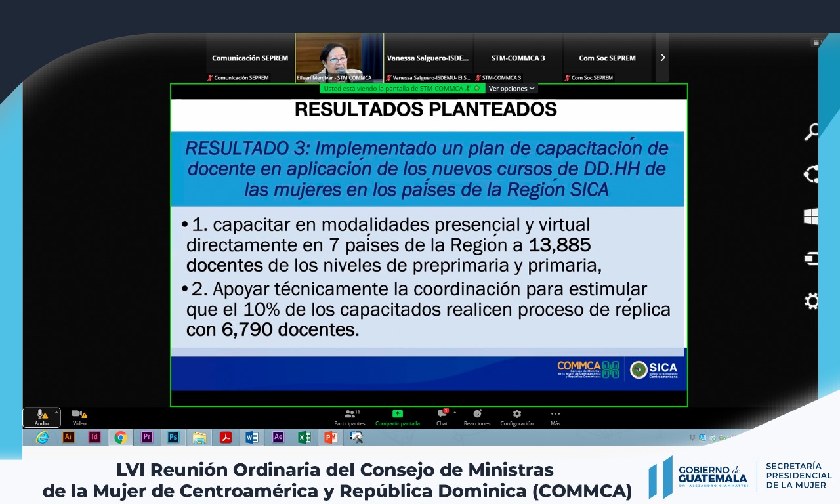Expand the arrow beside the Chat button
This screenshot has height=504, width=840.
(x=455, y=413)
